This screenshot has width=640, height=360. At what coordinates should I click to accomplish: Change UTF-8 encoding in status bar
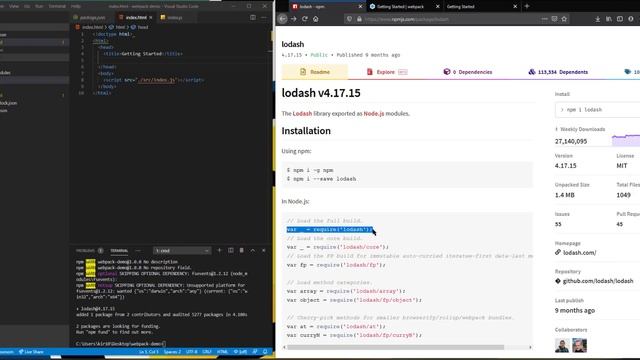(x=191, y=352)
